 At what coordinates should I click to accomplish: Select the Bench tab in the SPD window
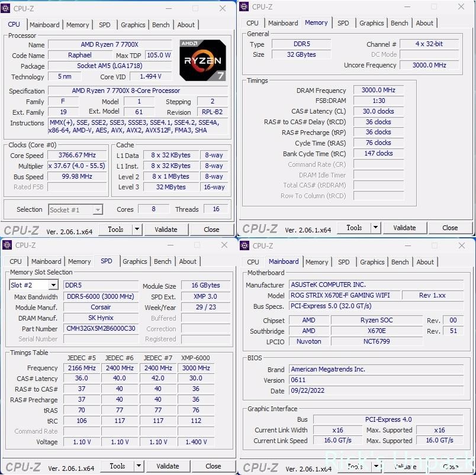tap(163, 261)
